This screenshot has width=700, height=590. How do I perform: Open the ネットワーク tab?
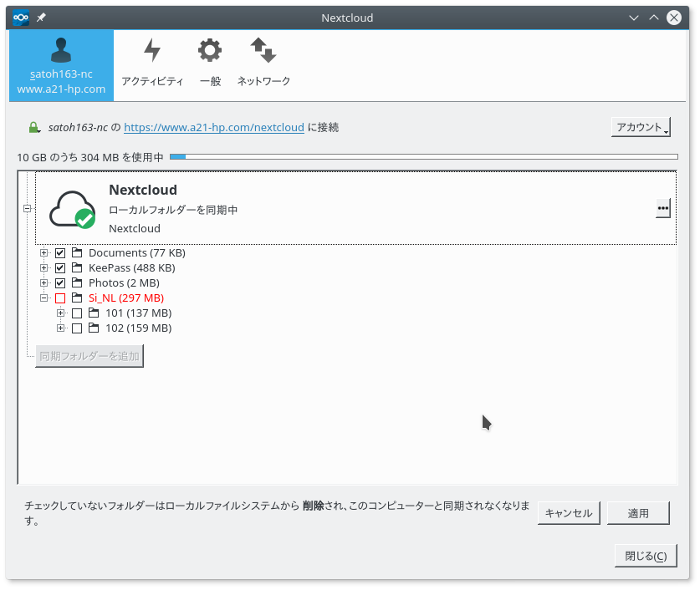[263, 63]
